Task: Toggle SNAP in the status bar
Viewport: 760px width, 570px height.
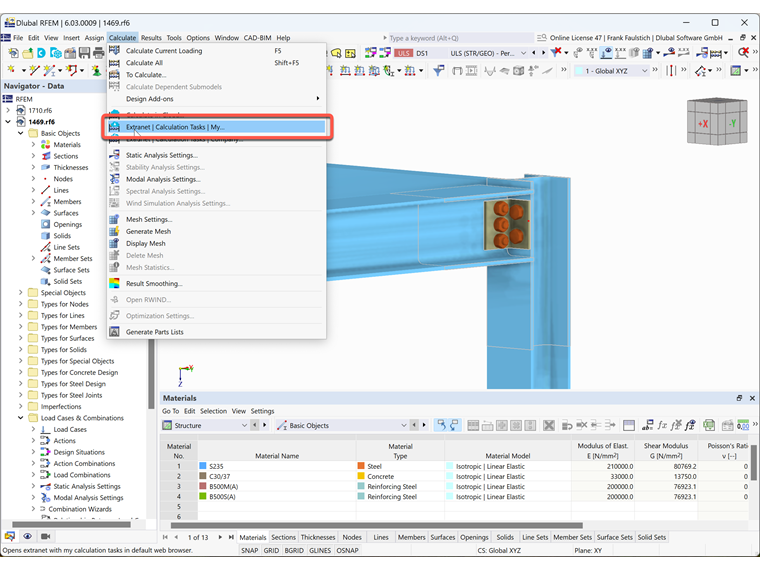Action: click(250, 551)
